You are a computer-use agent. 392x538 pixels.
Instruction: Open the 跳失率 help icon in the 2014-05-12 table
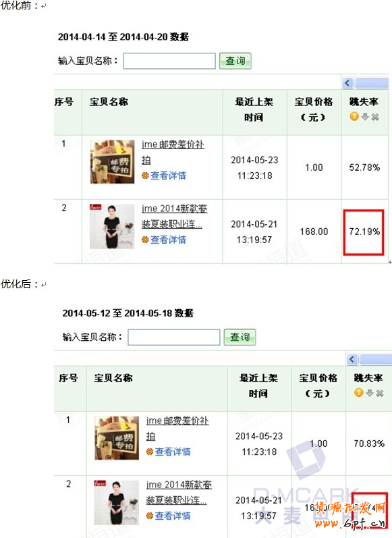tap(358, 392)
